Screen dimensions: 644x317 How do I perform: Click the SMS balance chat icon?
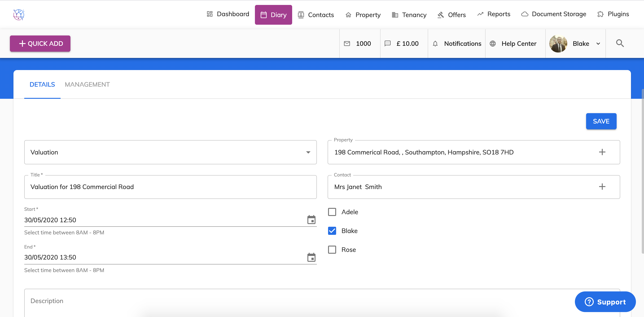388,44
